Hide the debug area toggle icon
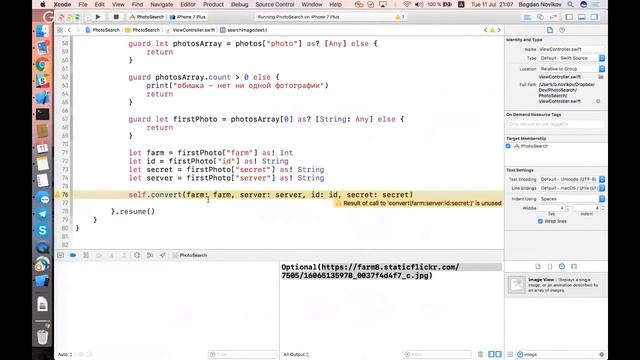Viewport: 640px width, 360px height. 60,255
